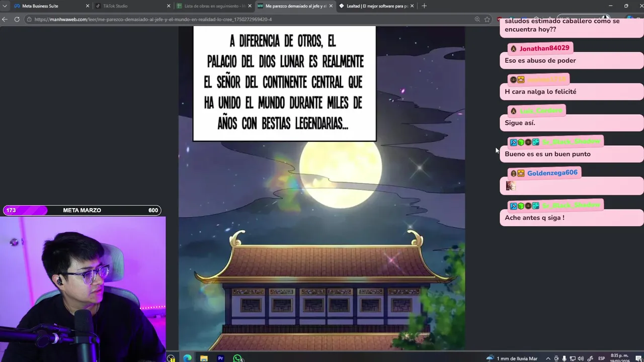
Task: Change the ESP keyboard language
Action: [x=601, y=358]
